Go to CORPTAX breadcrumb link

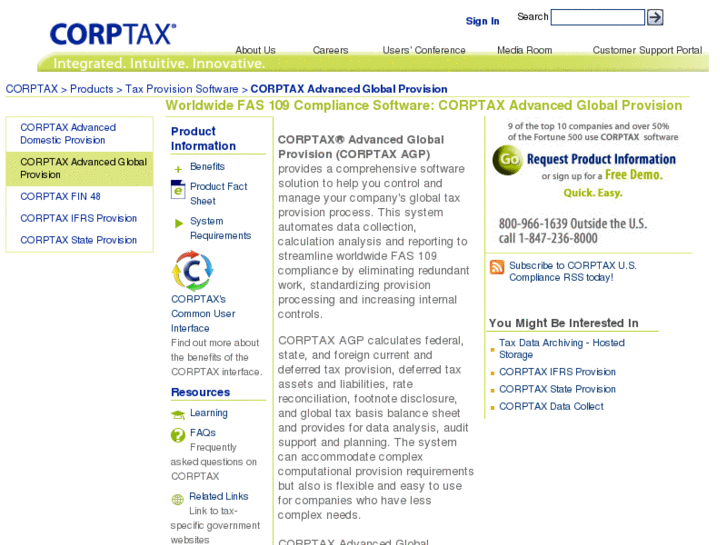coord(32,89)
